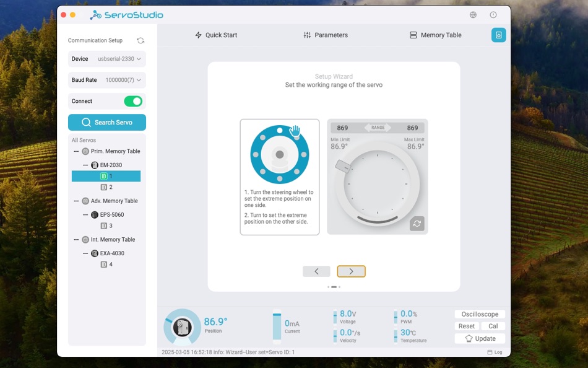
Task: Collapse the Int. Memory Table group
Action: [x=76, y=240]
